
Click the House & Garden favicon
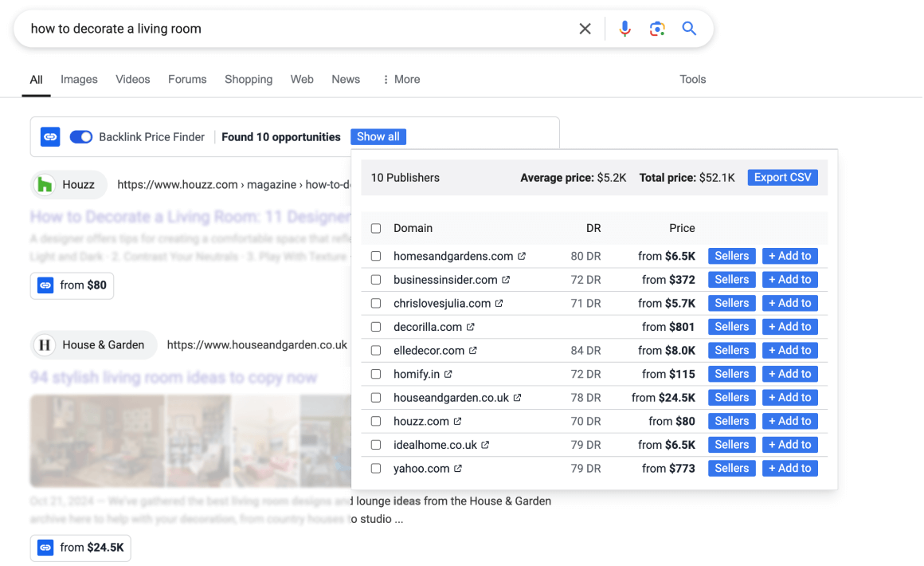pos(45,345)
